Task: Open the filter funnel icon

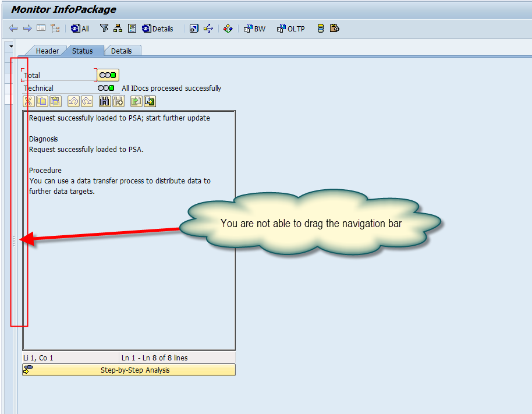Action: point(104,28)
